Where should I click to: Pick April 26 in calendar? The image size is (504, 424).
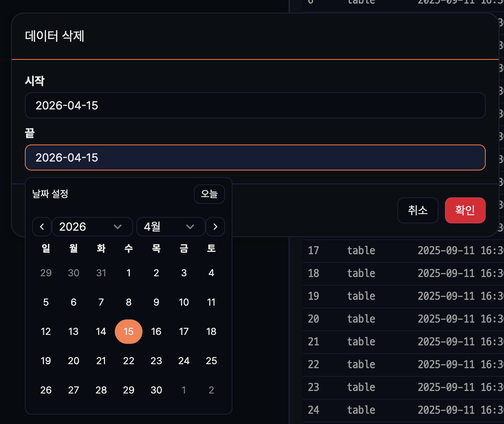(46, 390)
